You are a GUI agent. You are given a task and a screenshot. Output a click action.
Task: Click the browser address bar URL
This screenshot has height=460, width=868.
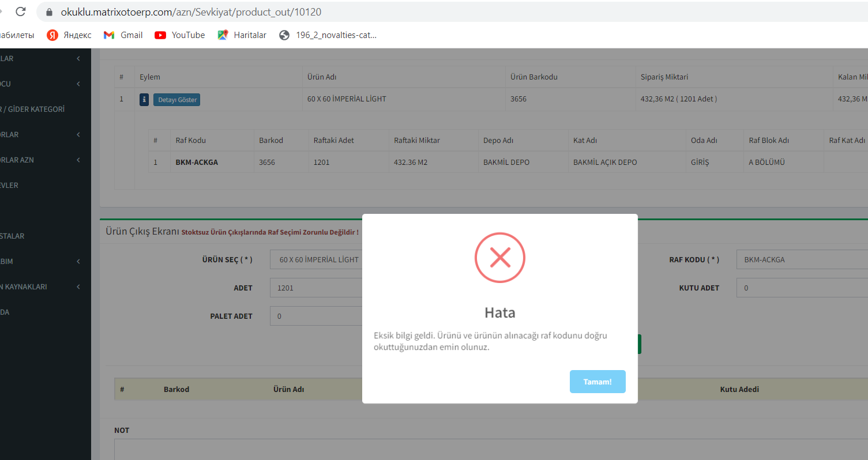pyautogui.click(x=190, y=12)
